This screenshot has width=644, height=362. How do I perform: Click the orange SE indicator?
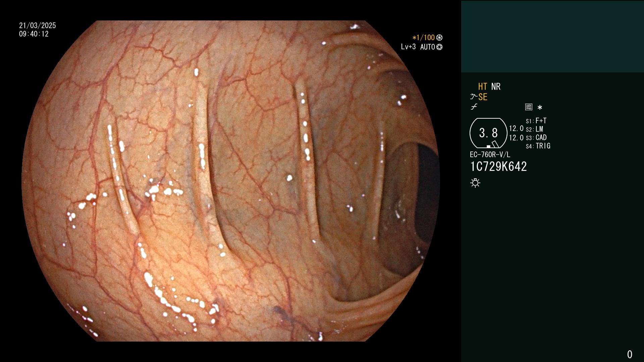coord(483,97)
